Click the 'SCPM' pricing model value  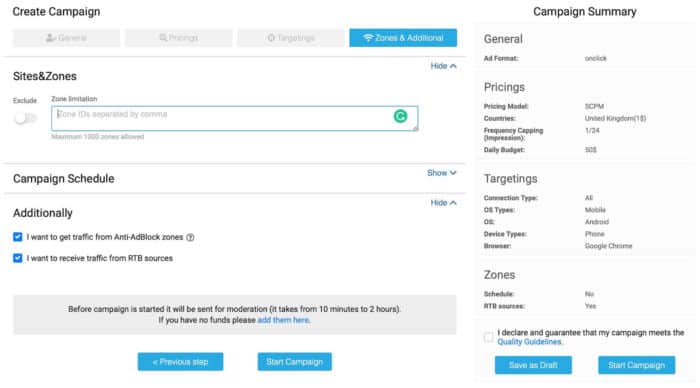(594, 106)
